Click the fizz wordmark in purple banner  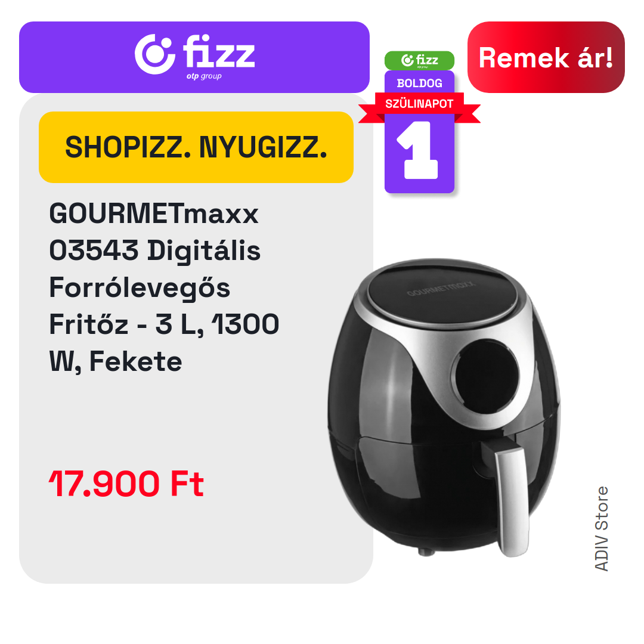(x=219, y=51)
